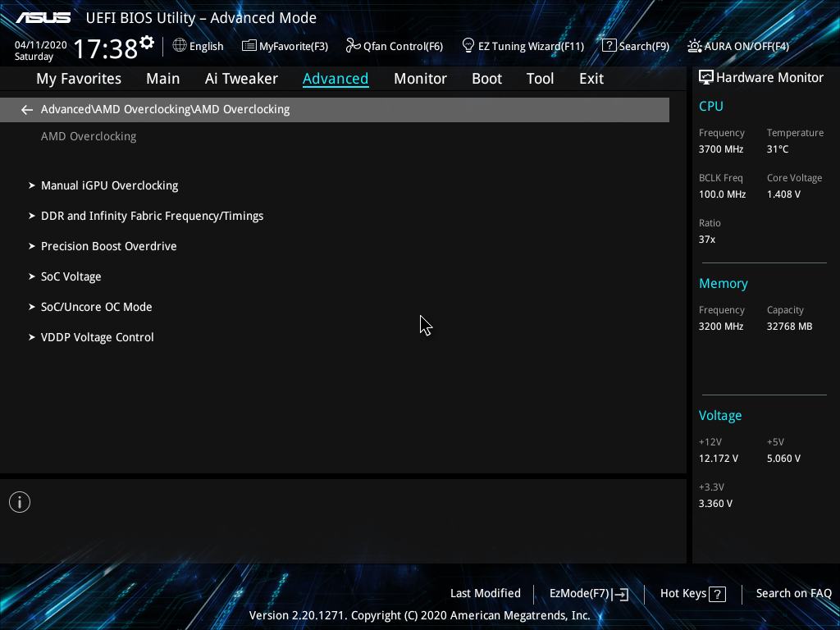Viewport: 840px width, 630px height.
Task: Click the Memory section heading
Action: [724, 283]
